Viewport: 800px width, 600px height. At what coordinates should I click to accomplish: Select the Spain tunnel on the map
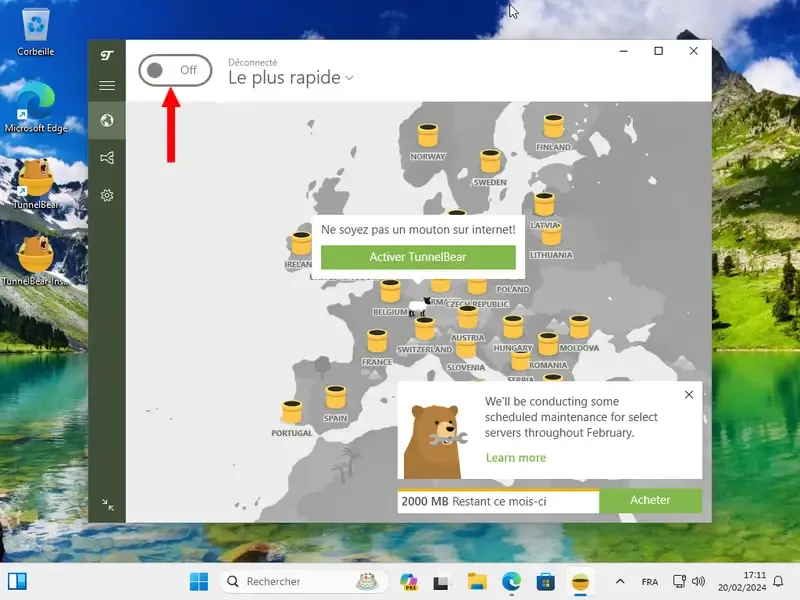(336, 397)
